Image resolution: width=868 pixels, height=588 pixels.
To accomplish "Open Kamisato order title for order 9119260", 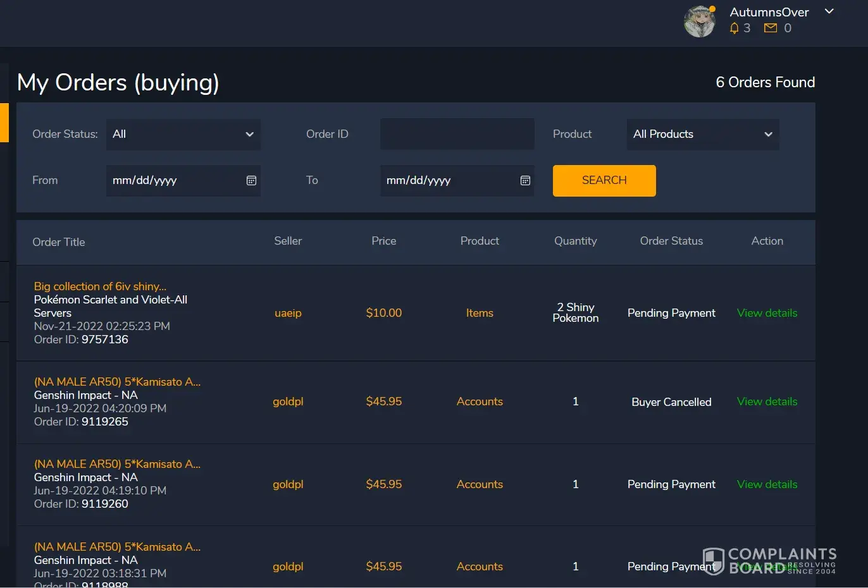I will (x=117, y=464).
